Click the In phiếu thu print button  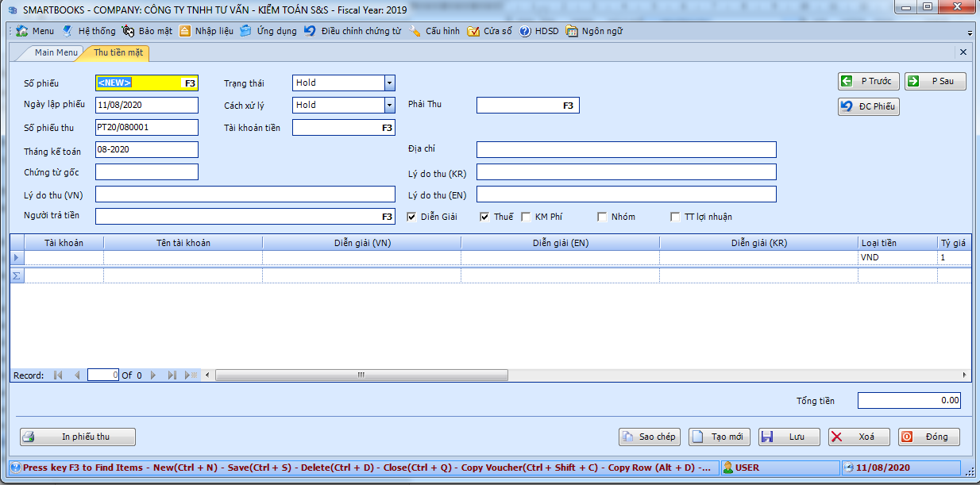click(x=78, y=437)
